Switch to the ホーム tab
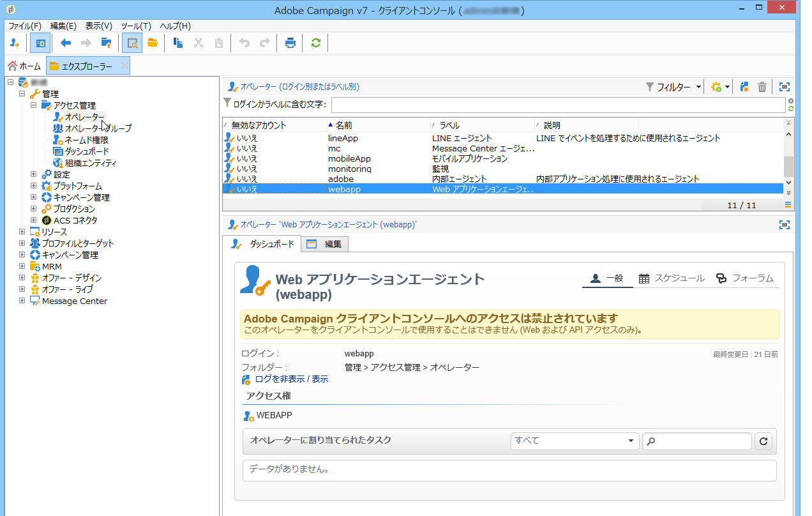The height and width of the screenshot is (516, 812). (24, 66)
